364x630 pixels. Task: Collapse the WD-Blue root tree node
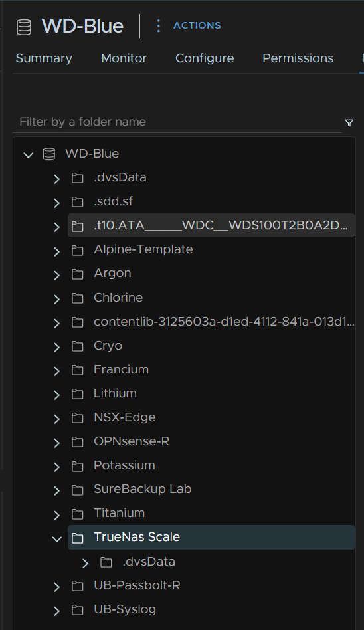click(28, 154)
